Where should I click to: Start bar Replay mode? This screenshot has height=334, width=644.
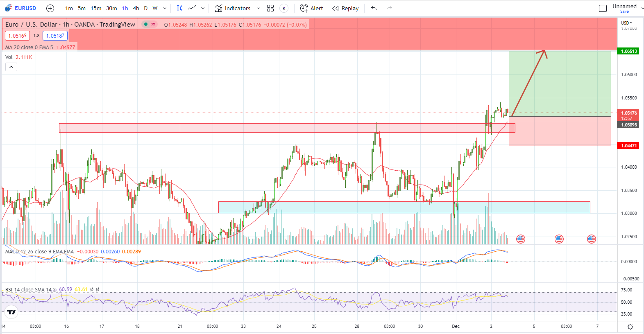coord(345,8)
